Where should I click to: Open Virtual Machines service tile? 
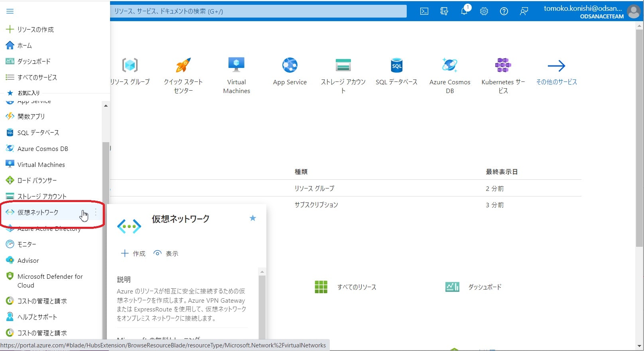pos(236,76)
